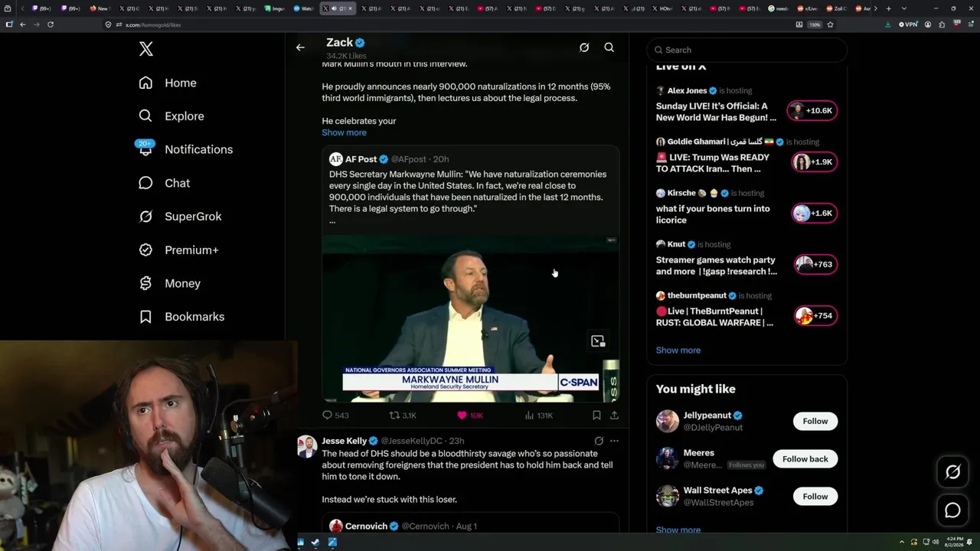The width and height of the screenshot is (980, 551).
Task: Click the back arrow beside Zack
Action: pyautogui.click(x=300, y=47)
